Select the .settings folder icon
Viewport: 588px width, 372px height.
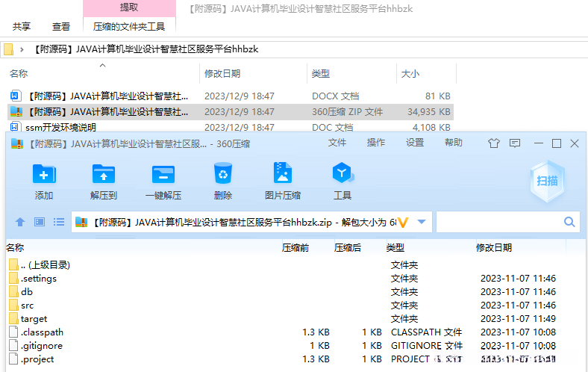pos(13,278)
